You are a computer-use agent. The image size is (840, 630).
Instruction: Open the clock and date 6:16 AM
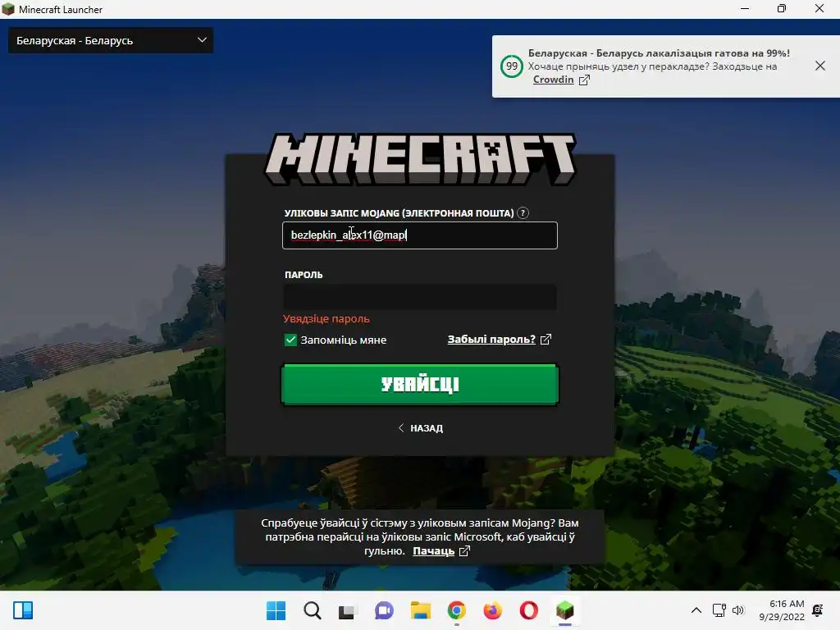(782, 610)
